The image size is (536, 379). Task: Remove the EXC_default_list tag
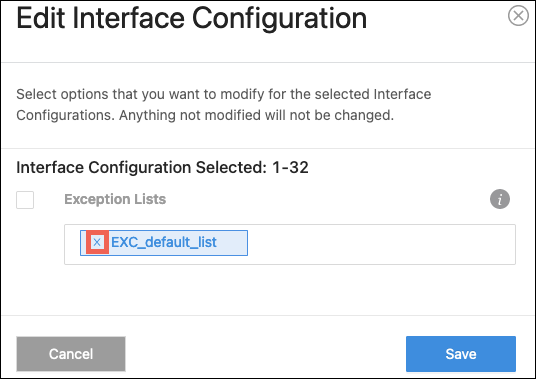[97, 242]
